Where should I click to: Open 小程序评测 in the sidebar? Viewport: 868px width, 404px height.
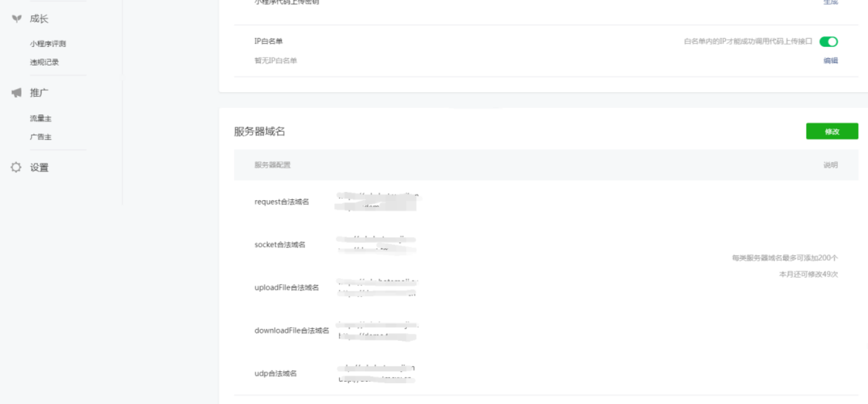tap(48, 44)
